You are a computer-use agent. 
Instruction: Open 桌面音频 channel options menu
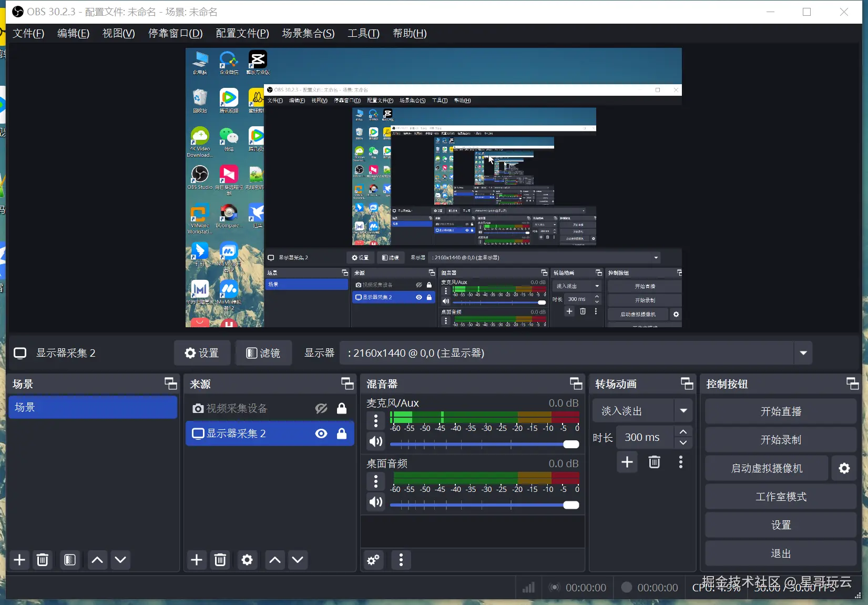375,481
